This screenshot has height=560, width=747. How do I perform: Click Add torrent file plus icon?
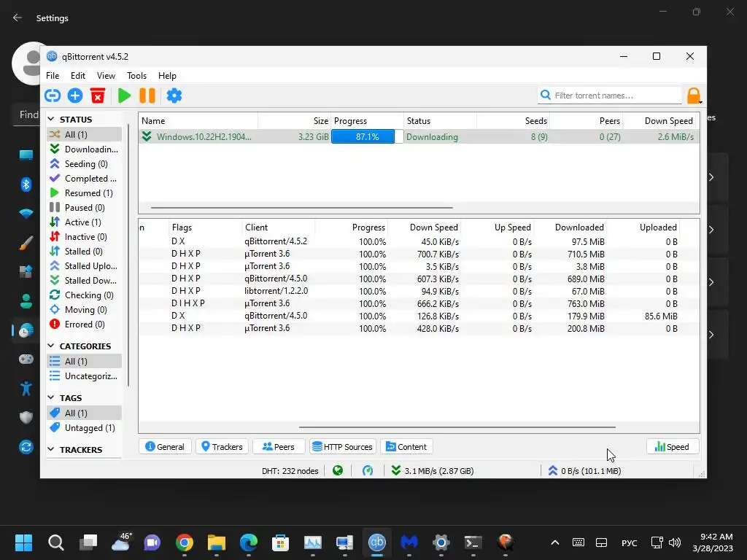[75, 96]
